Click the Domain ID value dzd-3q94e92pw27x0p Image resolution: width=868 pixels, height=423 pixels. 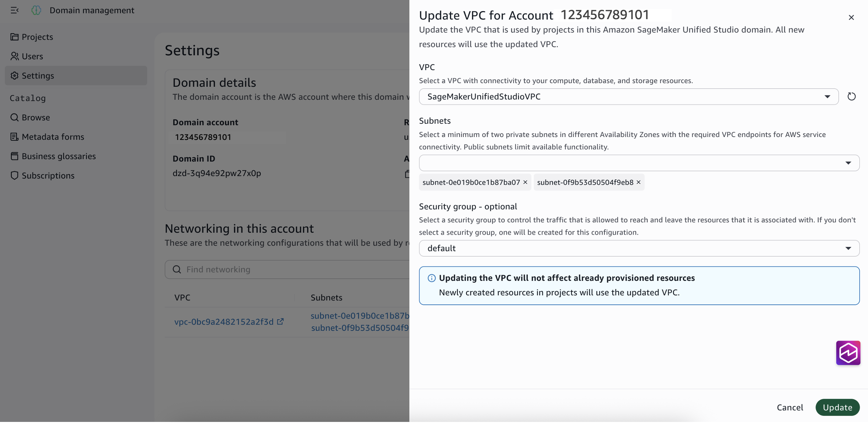click(217, 174)
